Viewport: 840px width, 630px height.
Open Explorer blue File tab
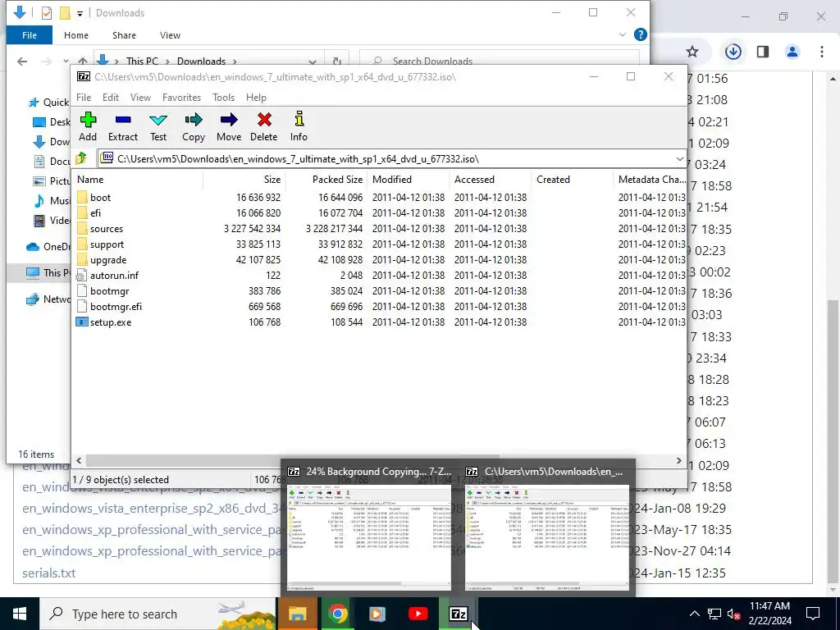click(30, 35)
